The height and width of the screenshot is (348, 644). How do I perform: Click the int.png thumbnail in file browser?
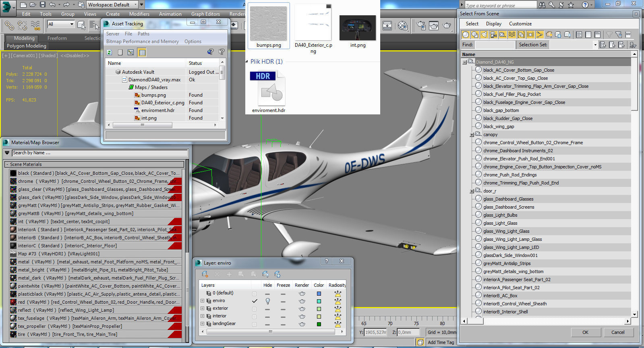(x=358, y=28)
